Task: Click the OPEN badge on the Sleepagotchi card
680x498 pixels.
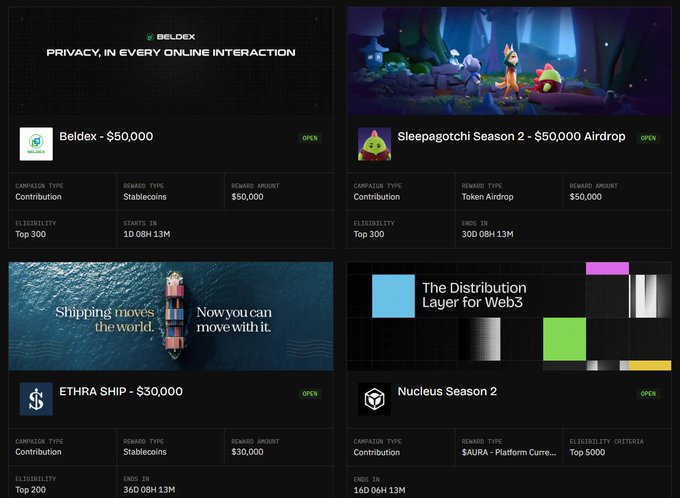Action: [x=648, y=138]
